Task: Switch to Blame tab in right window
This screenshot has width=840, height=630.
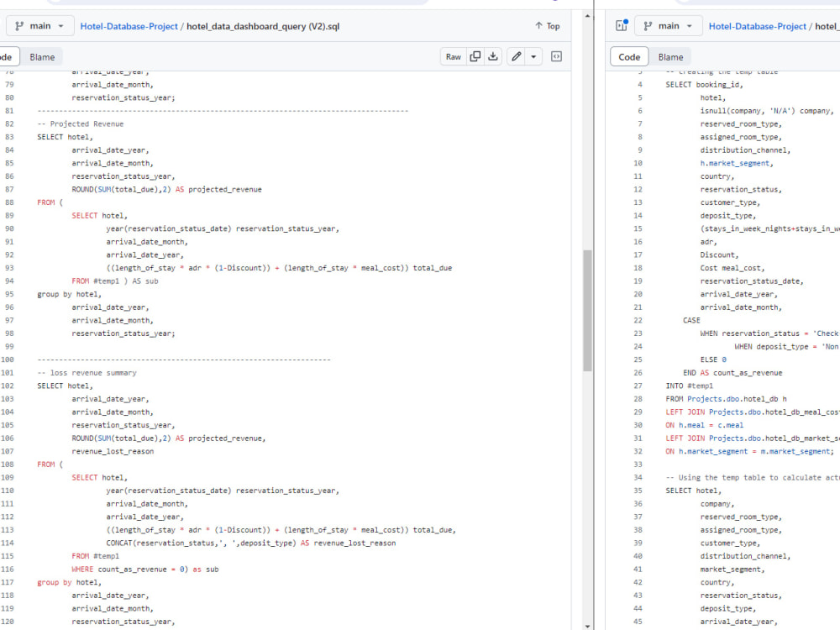Action: 670,57
